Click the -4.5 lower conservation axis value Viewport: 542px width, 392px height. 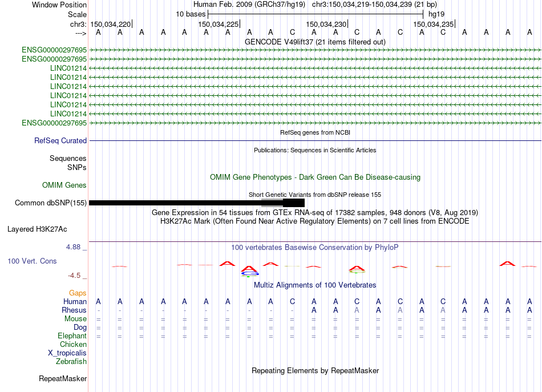click(x=74, y=276)
